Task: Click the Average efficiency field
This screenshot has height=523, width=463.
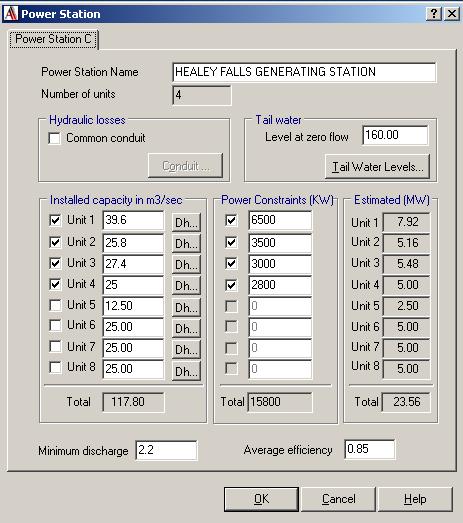Action: 370,449
